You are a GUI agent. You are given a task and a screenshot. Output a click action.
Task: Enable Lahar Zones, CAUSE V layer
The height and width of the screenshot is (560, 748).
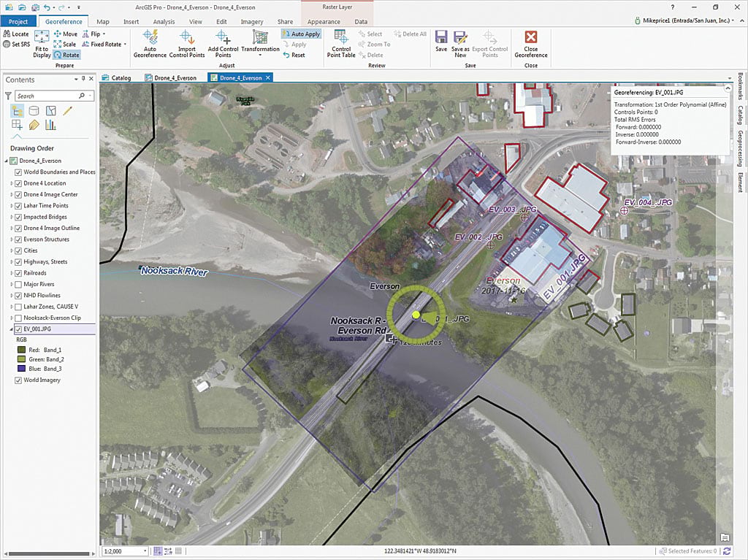[18, 307]
